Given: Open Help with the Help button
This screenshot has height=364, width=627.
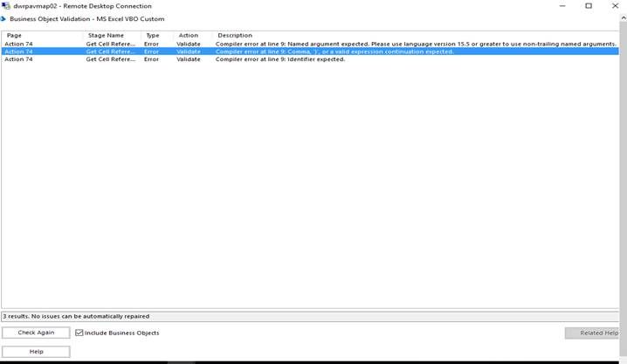Looking at the screenshot, I should coord(36,352).
